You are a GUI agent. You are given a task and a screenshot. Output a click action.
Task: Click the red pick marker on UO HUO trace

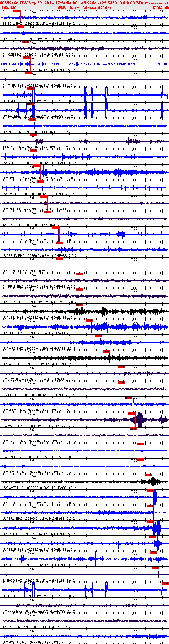[166, 583]
